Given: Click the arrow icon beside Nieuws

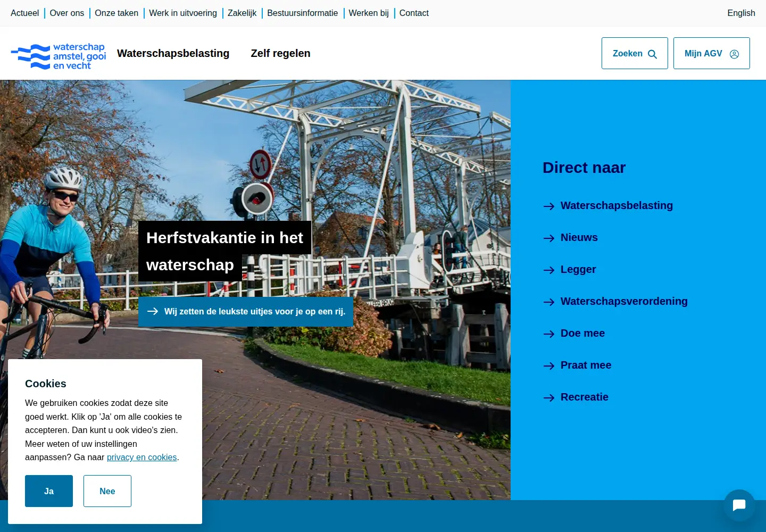Looking at the screenshot, I should [549, 238].
